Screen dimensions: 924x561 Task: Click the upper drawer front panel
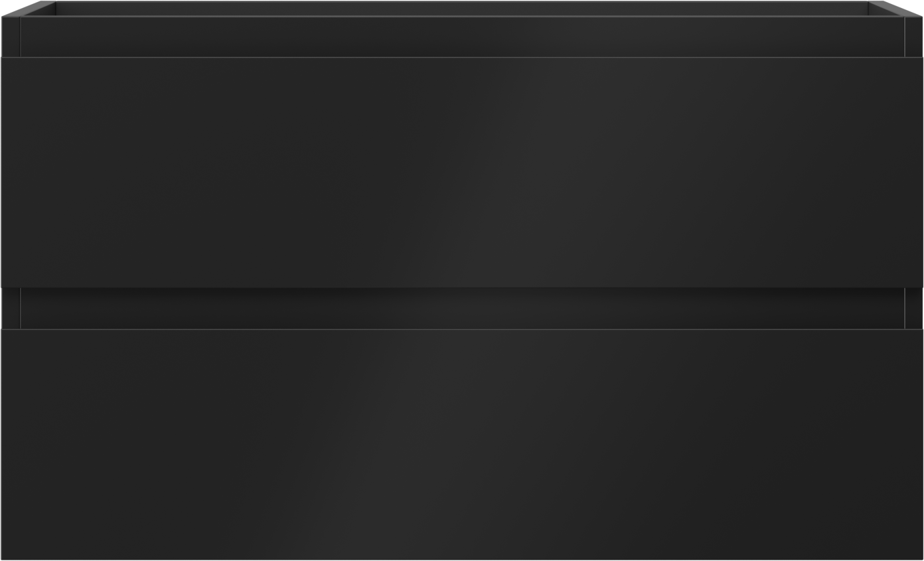coord(462,172)
